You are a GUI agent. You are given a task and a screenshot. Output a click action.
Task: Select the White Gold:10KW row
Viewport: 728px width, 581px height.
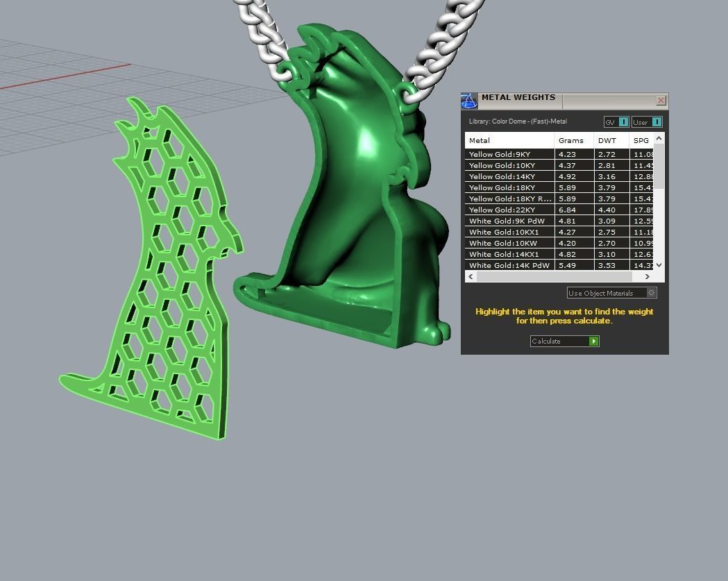pos(559,244)
